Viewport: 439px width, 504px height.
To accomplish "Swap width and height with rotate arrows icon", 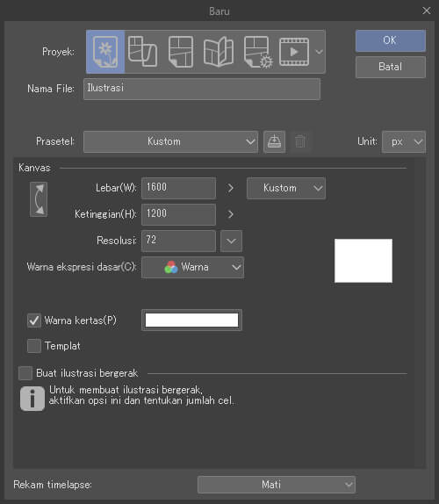I will tap(39, 199).
